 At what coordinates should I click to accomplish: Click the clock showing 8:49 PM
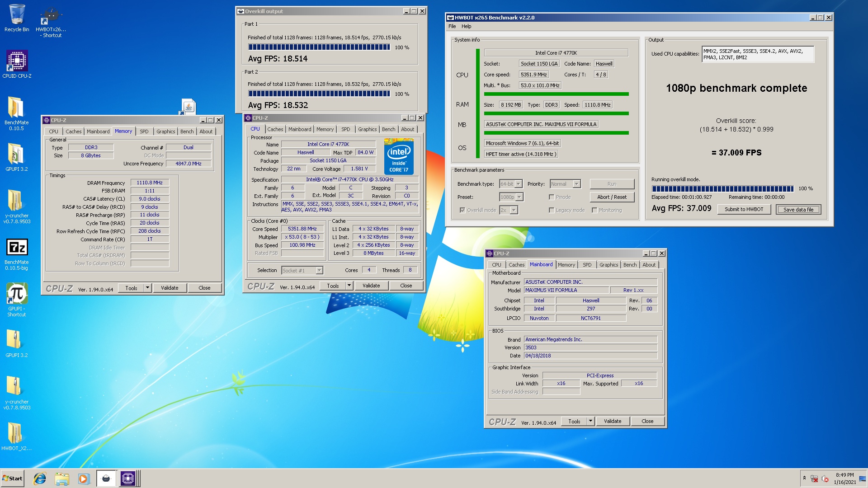(x=844, y=475)
